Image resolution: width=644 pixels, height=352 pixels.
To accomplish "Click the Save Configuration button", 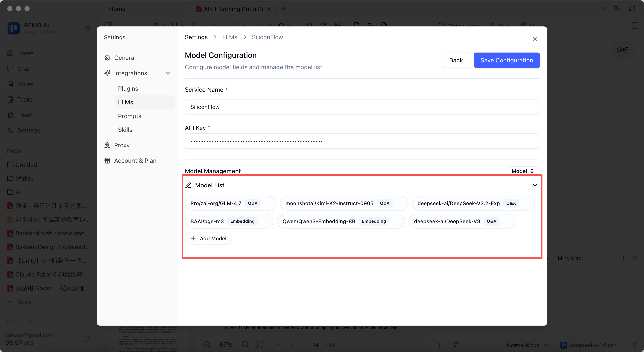I will tap(506, 60).
